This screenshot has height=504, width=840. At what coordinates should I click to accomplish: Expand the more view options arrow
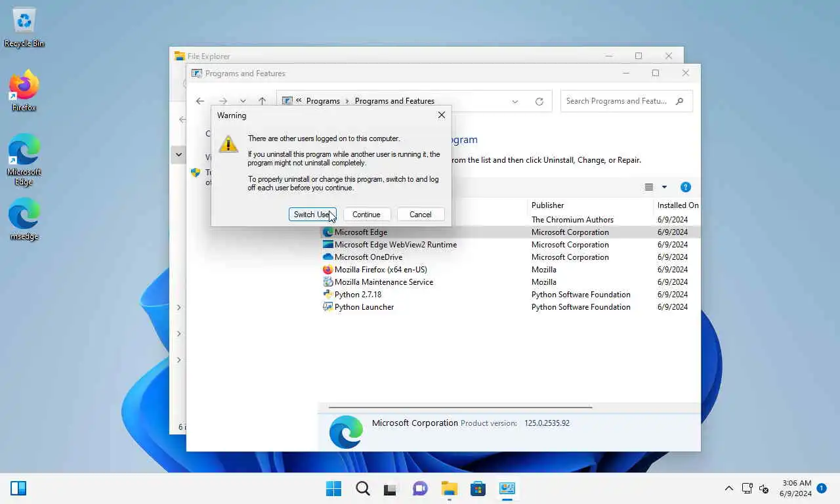664,187
